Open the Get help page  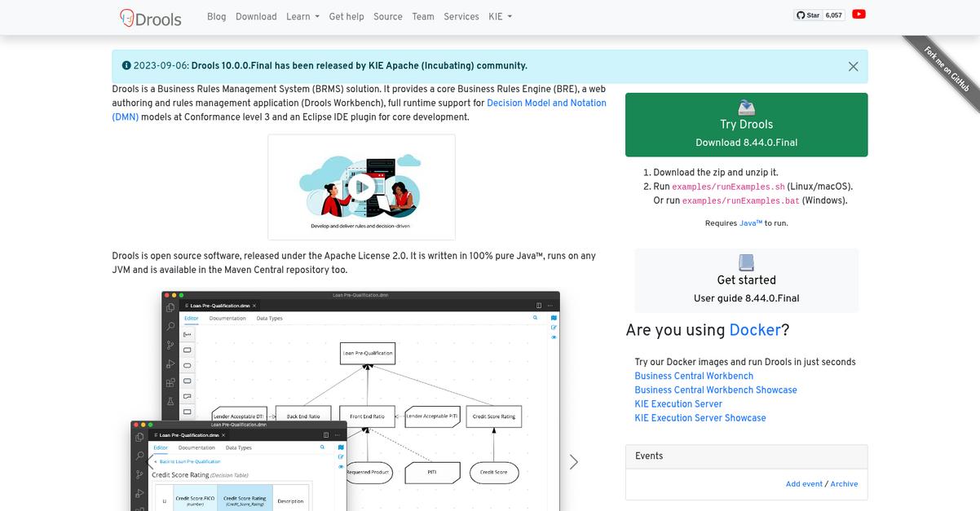click(347, 16)
